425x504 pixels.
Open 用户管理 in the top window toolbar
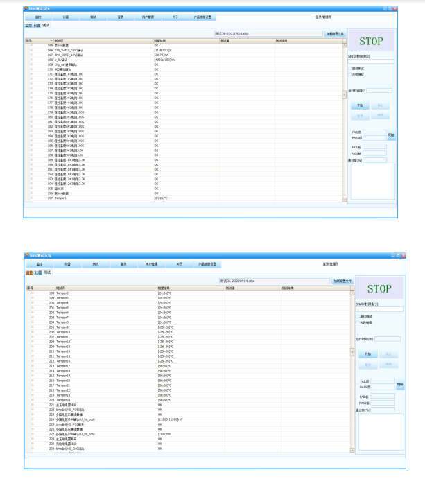[x=151, y=16]
